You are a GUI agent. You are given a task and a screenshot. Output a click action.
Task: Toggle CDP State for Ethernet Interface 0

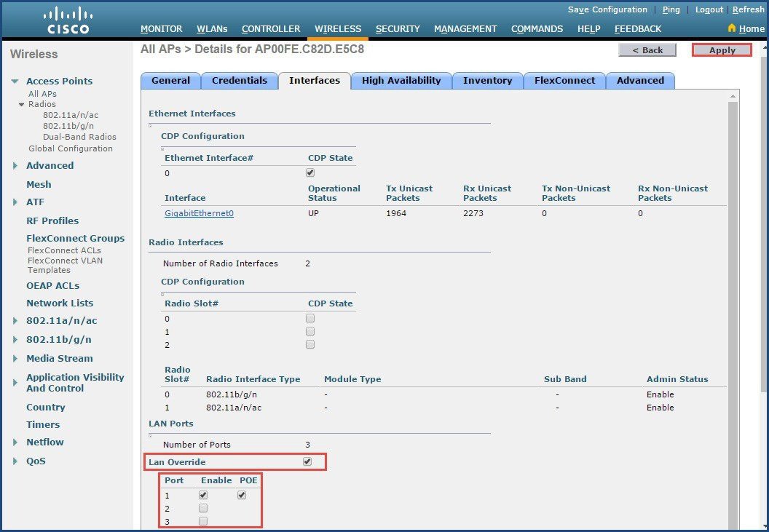point(310,172)
